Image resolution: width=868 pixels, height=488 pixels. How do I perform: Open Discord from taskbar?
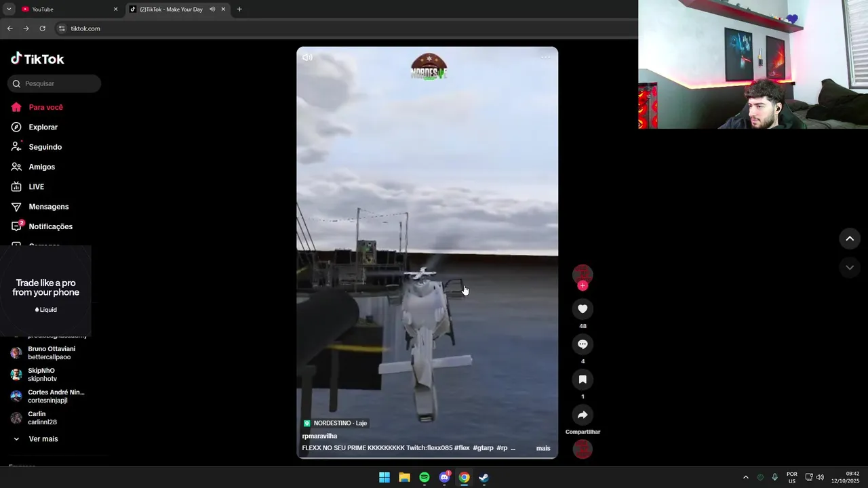point(444,477)
